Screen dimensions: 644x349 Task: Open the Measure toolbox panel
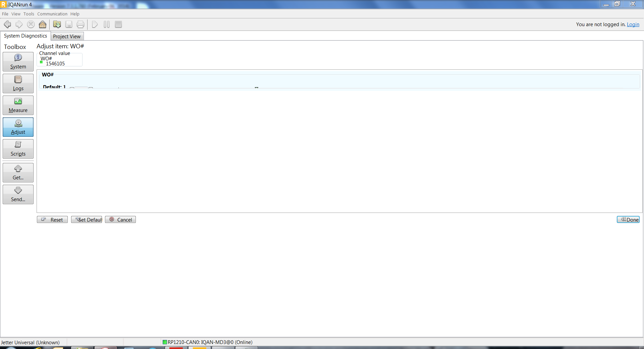[18, 105]
